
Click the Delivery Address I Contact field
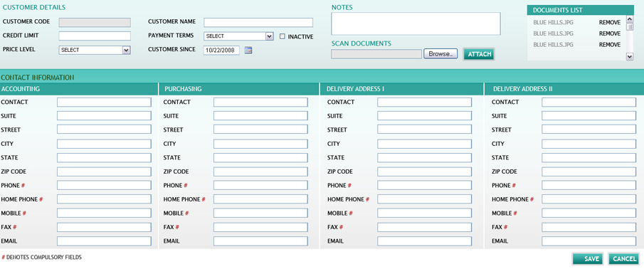[x=424, y=102]
